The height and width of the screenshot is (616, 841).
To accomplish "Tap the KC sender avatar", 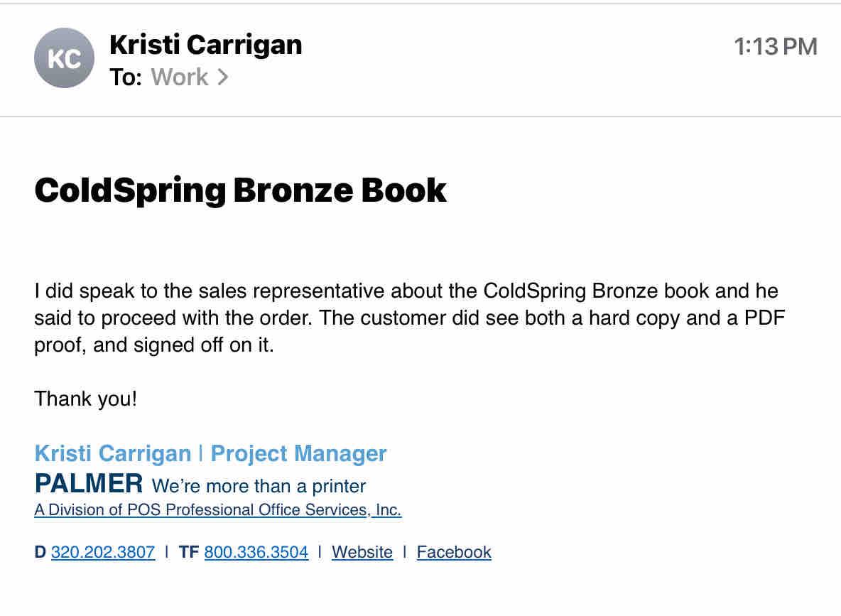I will click(x=64, y=58).
